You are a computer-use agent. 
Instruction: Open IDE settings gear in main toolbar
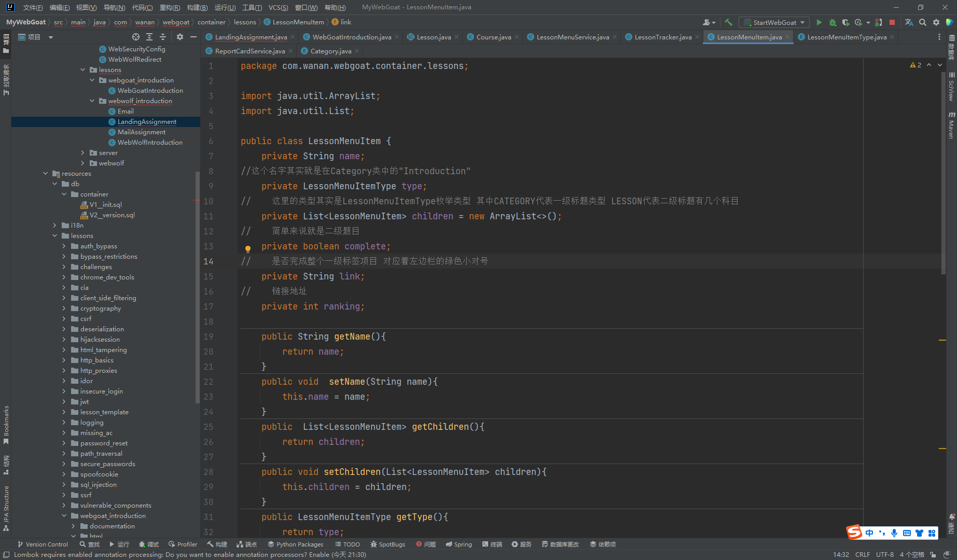pyautogui.click(x=936, y=22)
